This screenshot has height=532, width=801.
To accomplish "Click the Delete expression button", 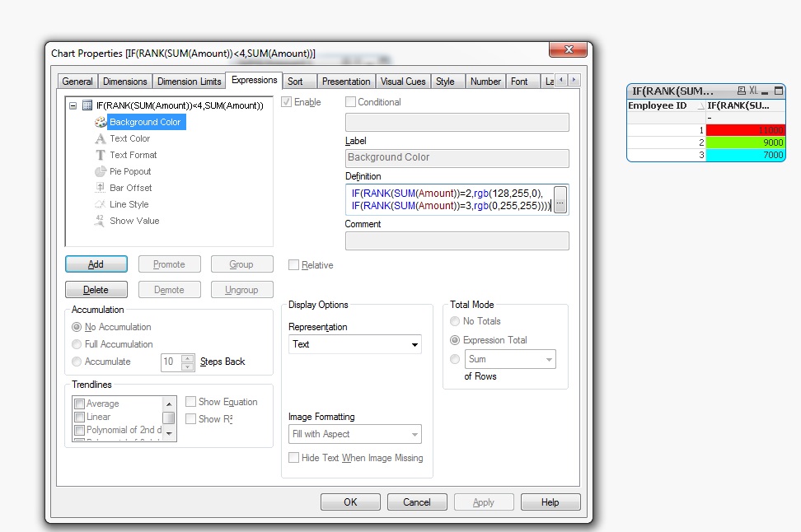I will [x=96, y=290].
